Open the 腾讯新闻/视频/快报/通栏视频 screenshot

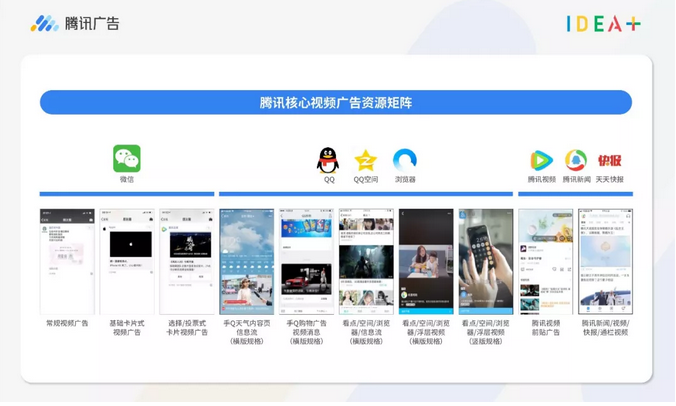coord(606,262)
